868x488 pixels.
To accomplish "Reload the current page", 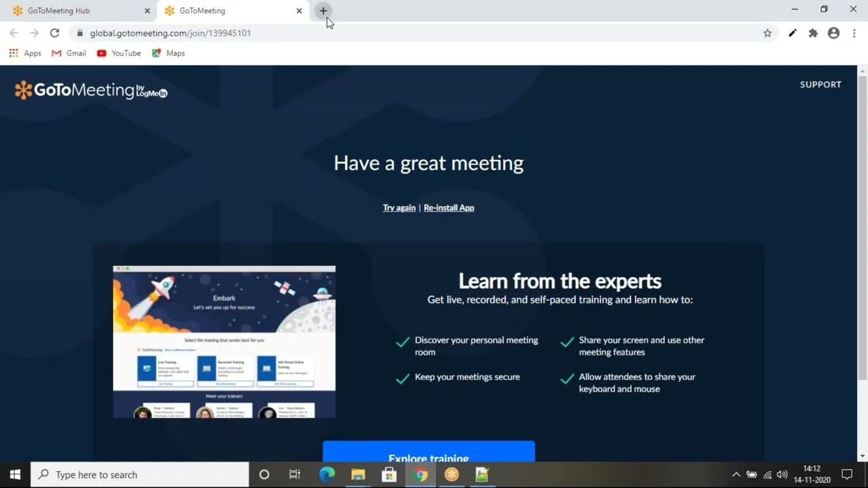I will click(55, 33).
